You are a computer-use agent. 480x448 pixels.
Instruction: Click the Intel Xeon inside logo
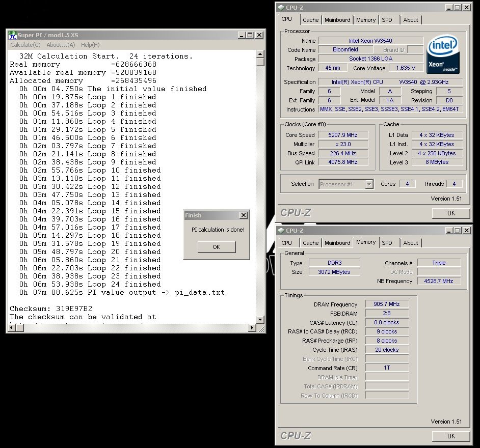(443, 54)
